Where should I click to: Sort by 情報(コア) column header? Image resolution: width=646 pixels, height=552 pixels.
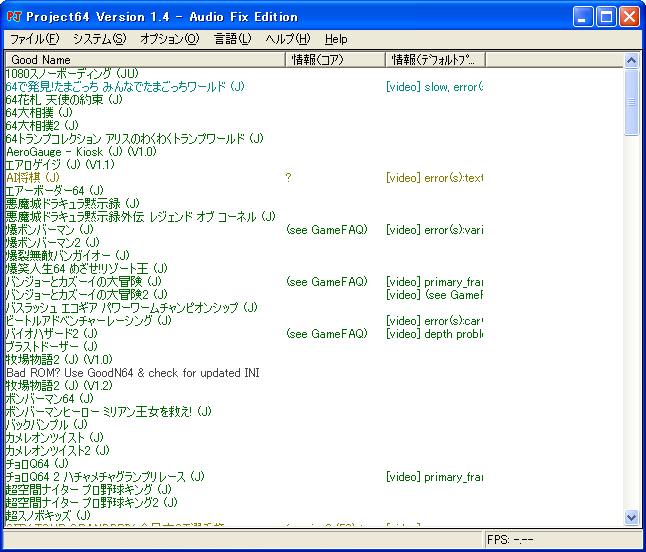[335, 60]
